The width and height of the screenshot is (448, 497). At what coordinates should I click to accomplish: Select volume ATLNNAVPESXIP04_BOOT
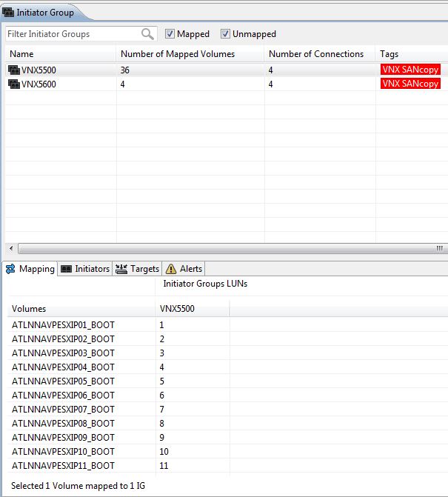tap(63, 367)
